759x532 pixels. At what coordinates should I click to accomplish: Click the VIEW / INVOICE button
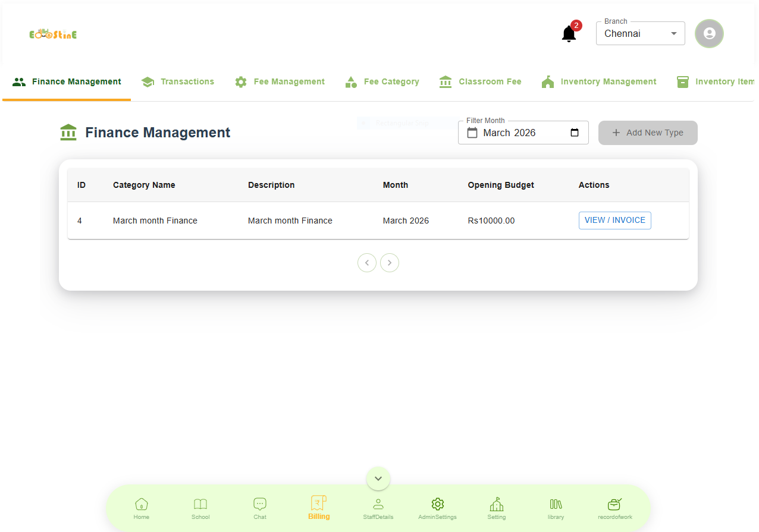(x=614, y=221)
